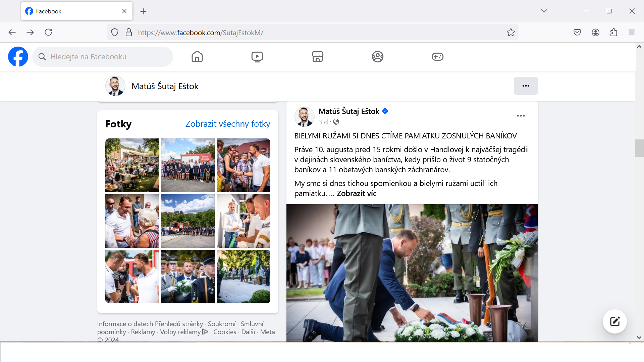Open the Groups icon in the navbar
This screenshot has width=644, height=362.
(x=377, y=57)
